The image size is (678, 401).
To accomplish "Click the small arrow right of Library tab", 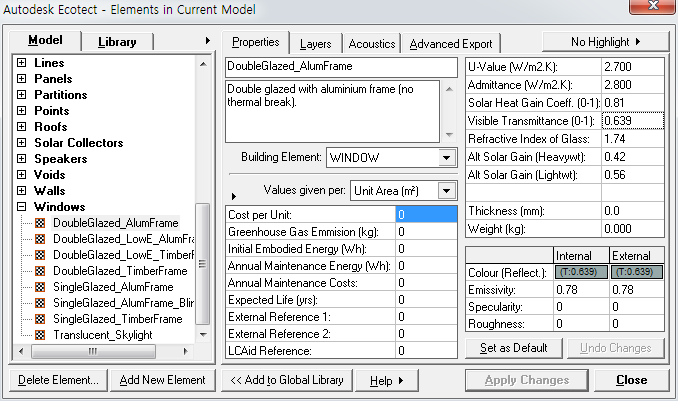I will click(x=208, y=41).
